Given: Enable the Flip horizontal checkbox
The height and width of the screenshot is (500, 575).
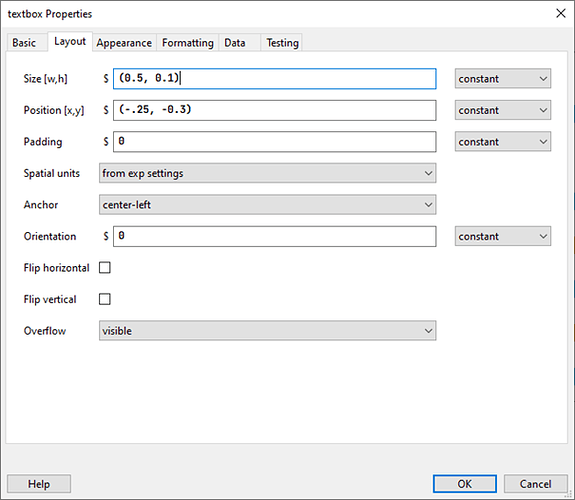Looking at the screenshot, I should (105, 268).
